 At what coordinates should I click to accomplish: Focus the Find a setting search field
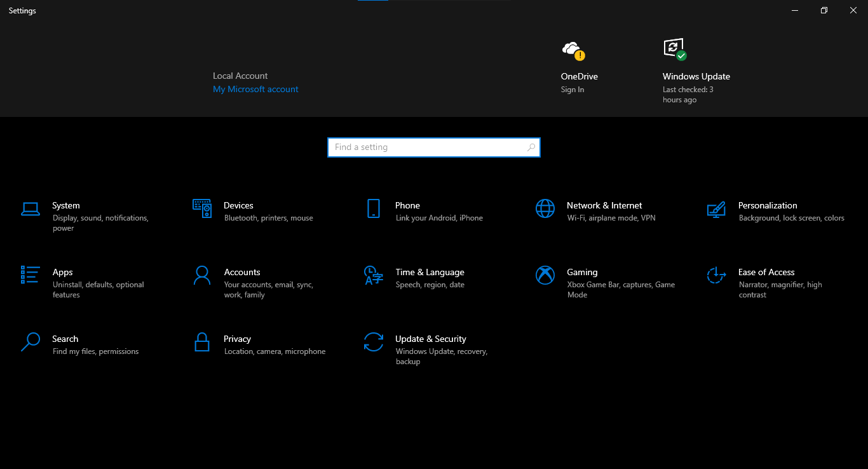point(434,147)
